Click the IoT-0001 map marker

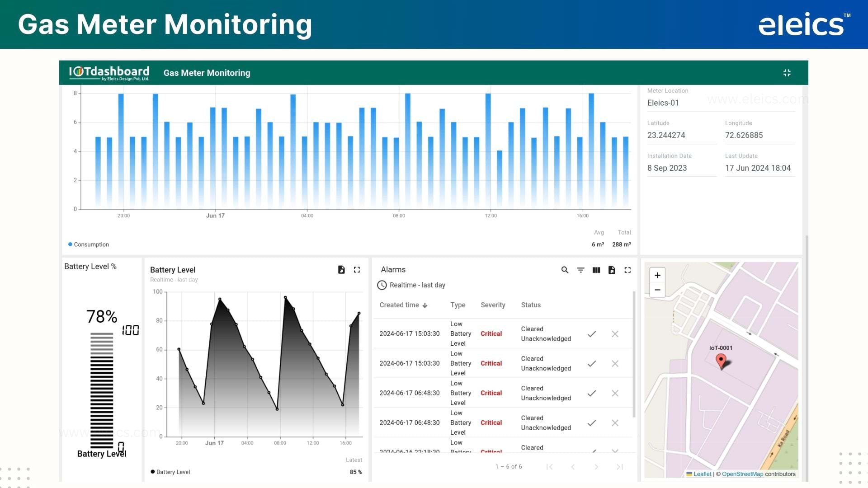pos(721,361)
